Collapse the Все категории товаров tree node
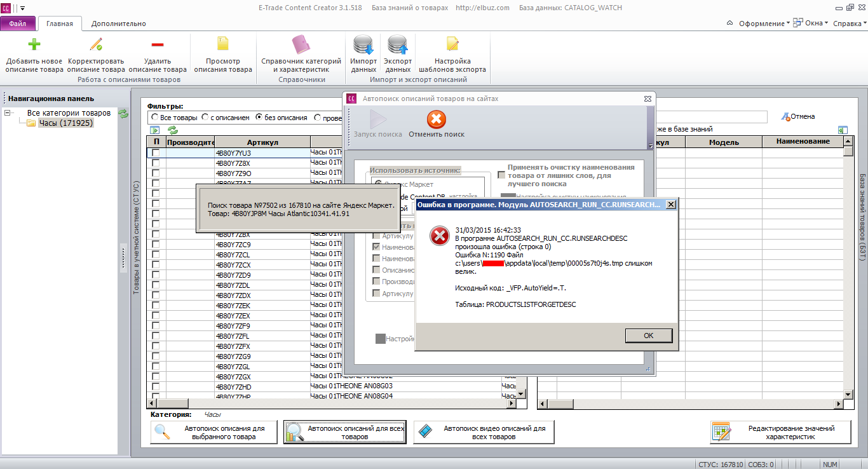Screen dimensions: 868x469 pyautogui.click(x=8, y=113)
